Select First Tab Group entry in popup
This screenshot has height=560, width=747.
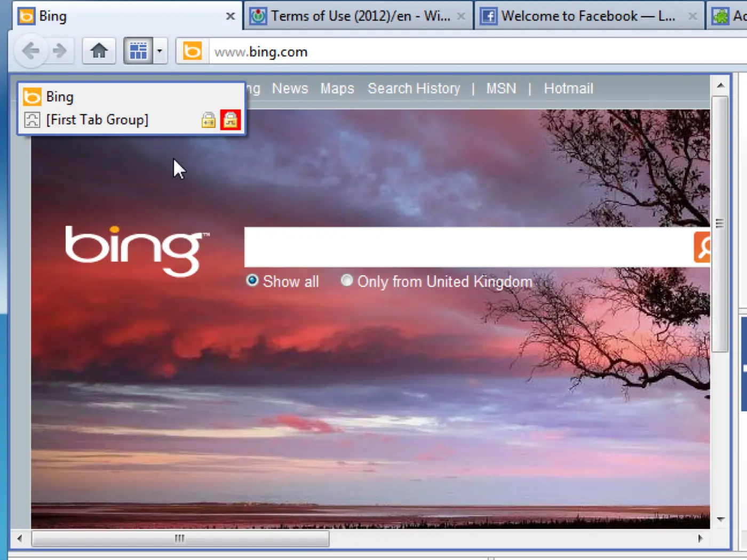(x=97, y=120)
